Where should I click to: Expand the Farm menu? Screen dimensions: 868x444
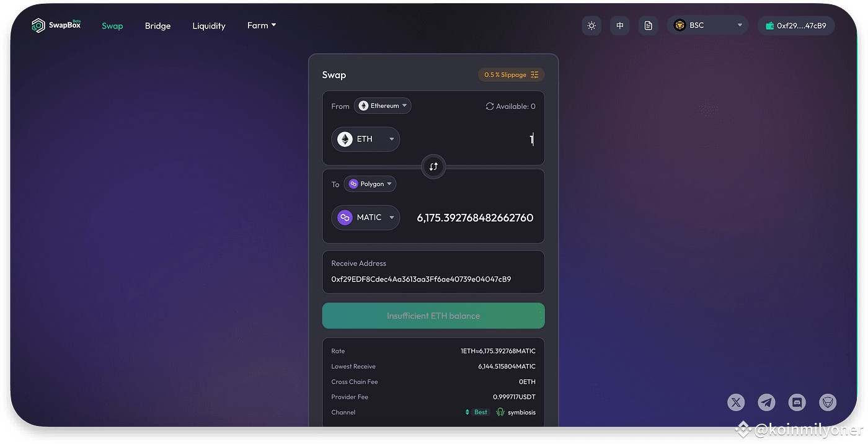[x=262, y=25]
